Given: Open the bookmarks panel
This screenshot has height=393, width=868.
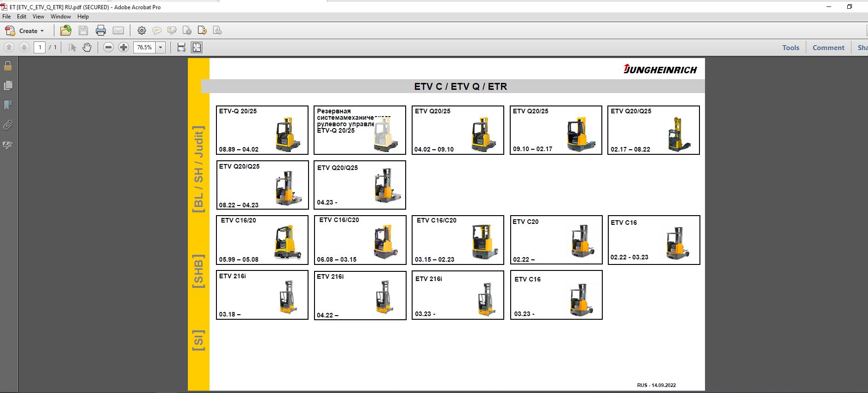Looking at the screenshot, I should (8, 106).
